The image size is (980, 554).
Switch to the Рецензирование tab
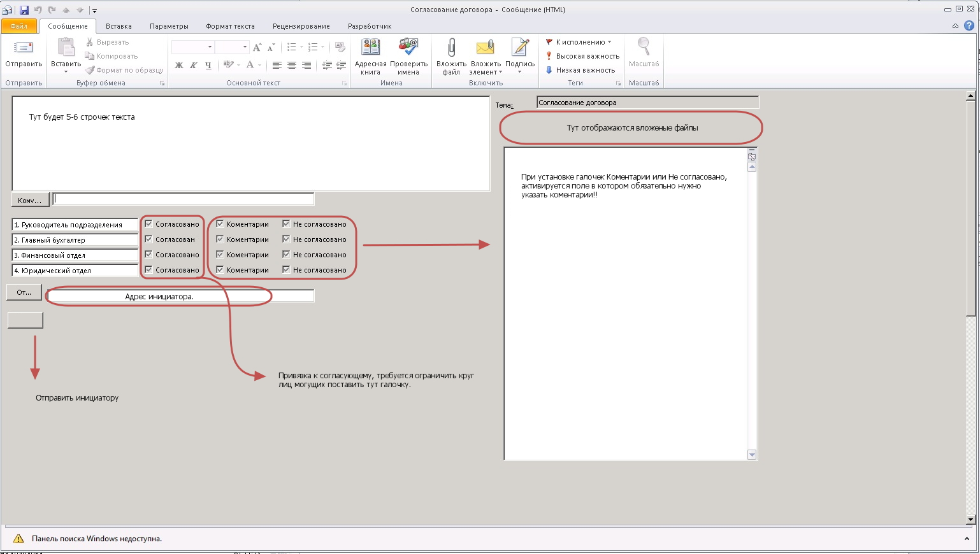click(301, 26)
